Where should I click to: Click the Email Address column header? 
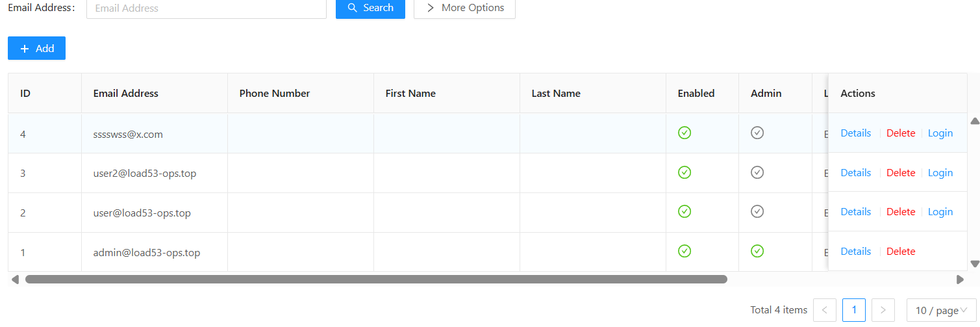[126, 93]
